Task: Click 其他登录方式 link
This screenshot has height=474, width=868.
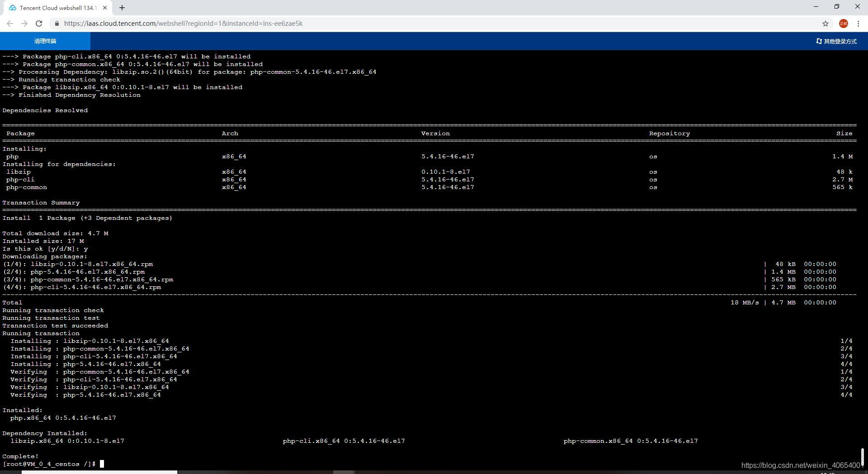Action: [836, 41]
